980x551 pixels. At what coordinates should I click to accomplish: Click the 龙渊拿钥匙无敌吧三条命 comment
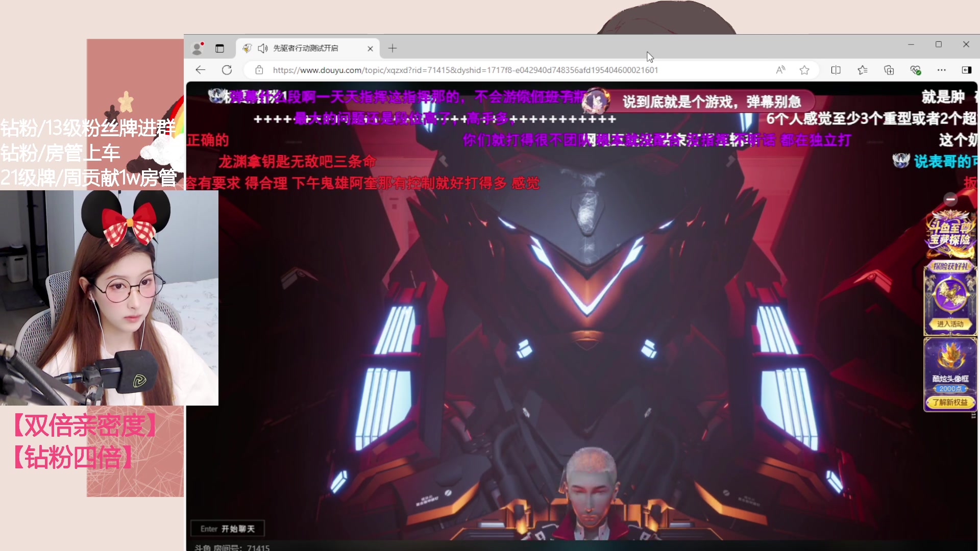[297, 162]
